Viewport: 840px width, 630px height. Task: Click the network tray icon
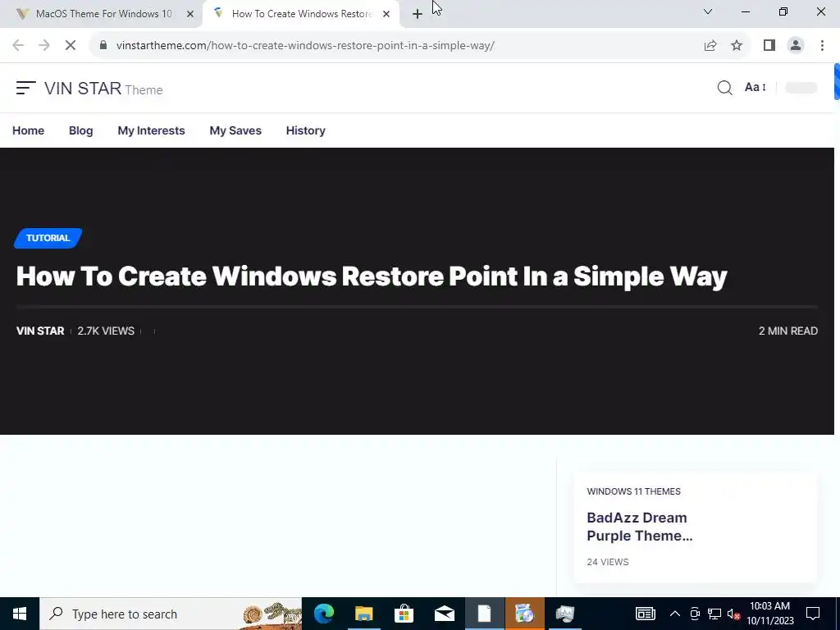(x=714, y=614)
